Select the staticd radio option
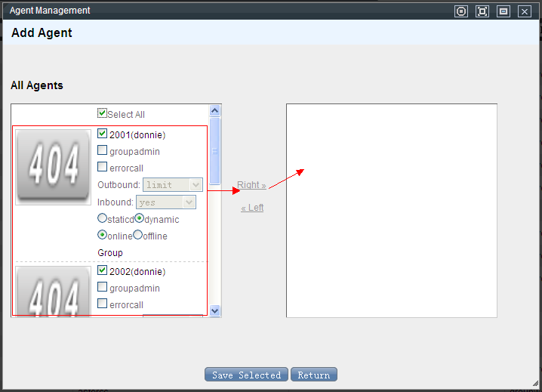The width and height of the screenshot is (542, 392). [x=102, y=218]
